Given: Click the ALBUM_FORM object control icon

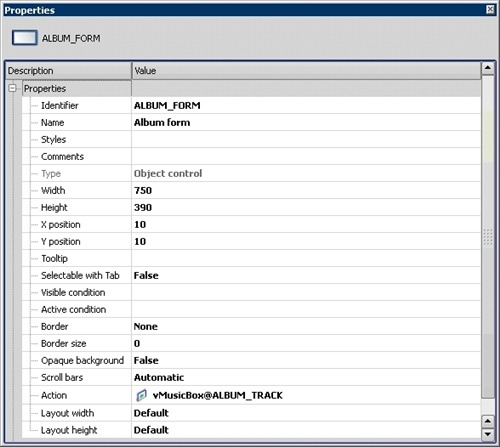Looking at the screenshot, I should [x=25, y=37].
